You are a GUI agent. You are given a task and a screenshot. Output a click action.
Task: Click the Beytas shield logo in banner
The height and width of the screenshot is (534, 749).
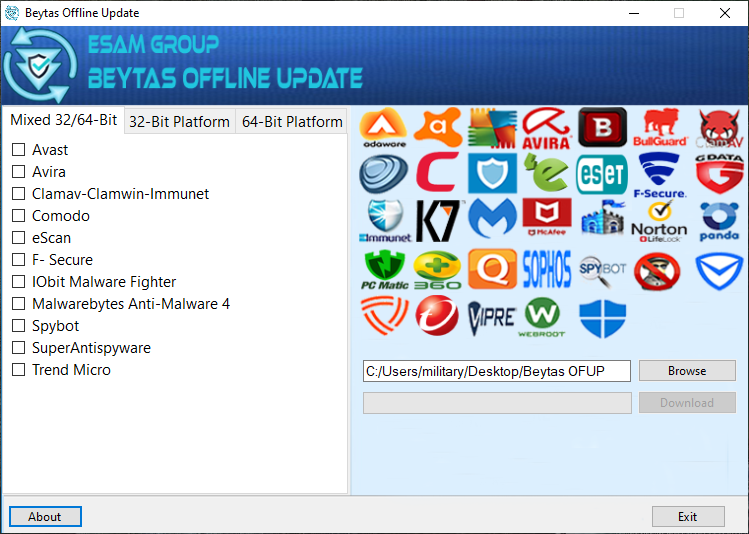pyautogui.click(x=40, y=65)
